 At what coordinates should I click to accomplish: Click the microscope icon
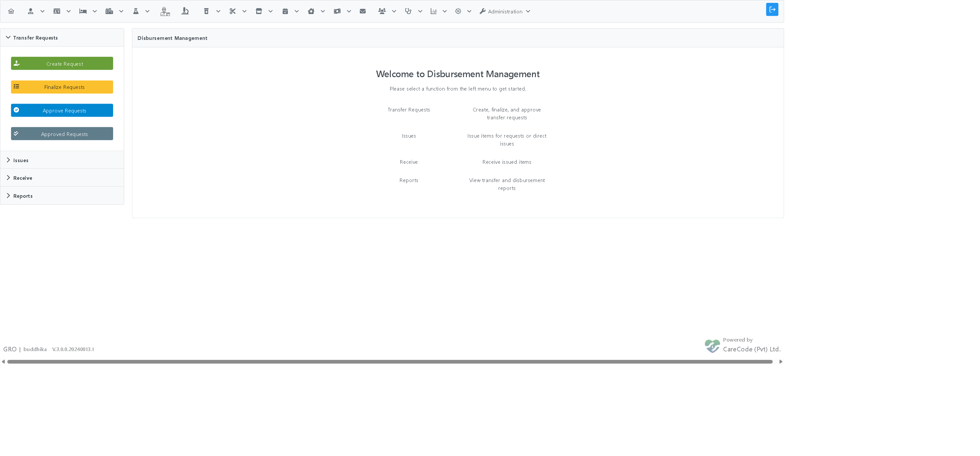point(185,11)
